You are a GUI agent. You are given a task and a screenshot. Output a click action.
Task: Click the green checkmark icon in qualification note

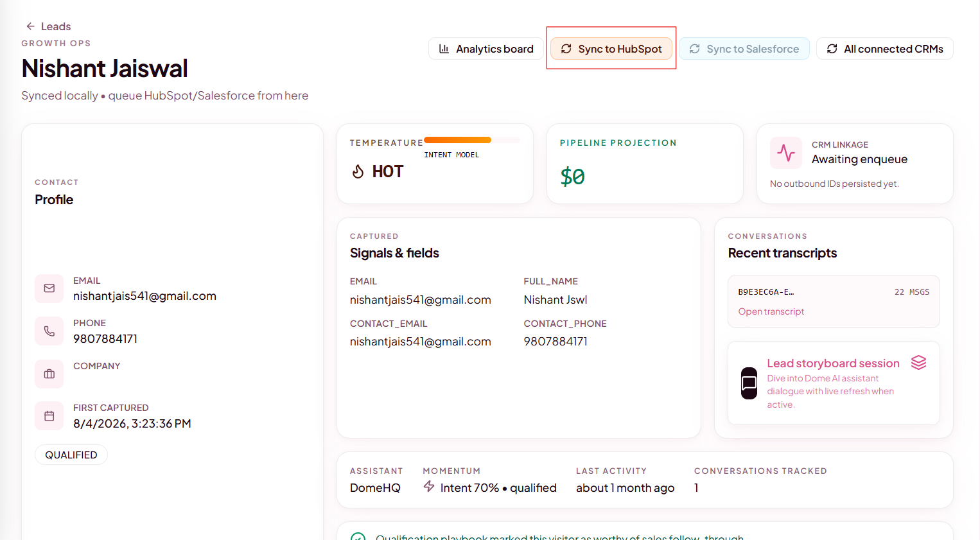[x=358, y=537]
